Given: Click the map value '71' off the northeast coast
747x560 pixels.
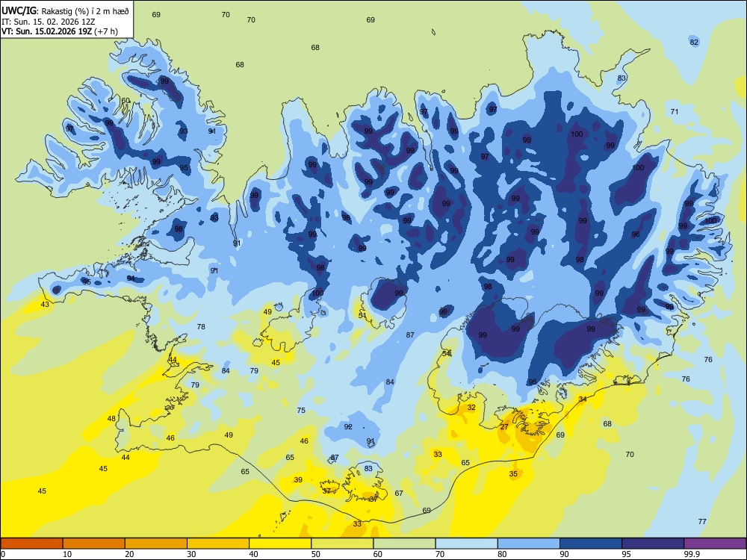Looking at the screenshot, I should (675, 112).
